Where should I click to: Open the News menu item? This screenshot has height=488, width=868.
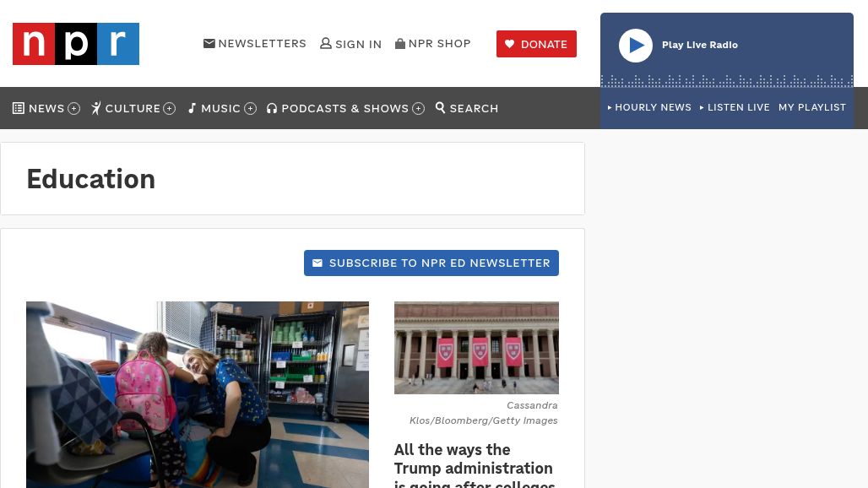coord(46,108)
